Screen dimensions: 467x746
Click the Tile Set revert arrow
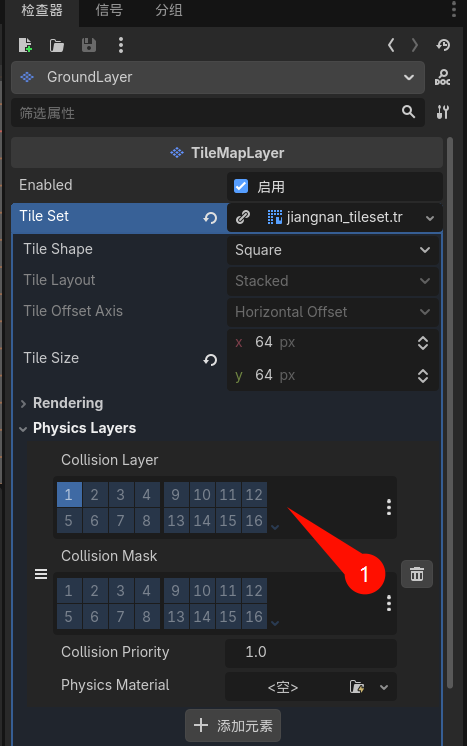tap(210, 218)
